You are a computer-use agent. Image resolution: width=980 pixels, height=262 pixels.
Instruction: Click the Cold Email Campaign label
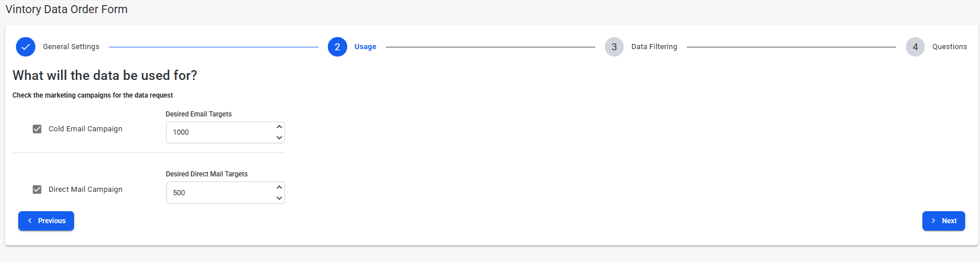coord(86,129)
